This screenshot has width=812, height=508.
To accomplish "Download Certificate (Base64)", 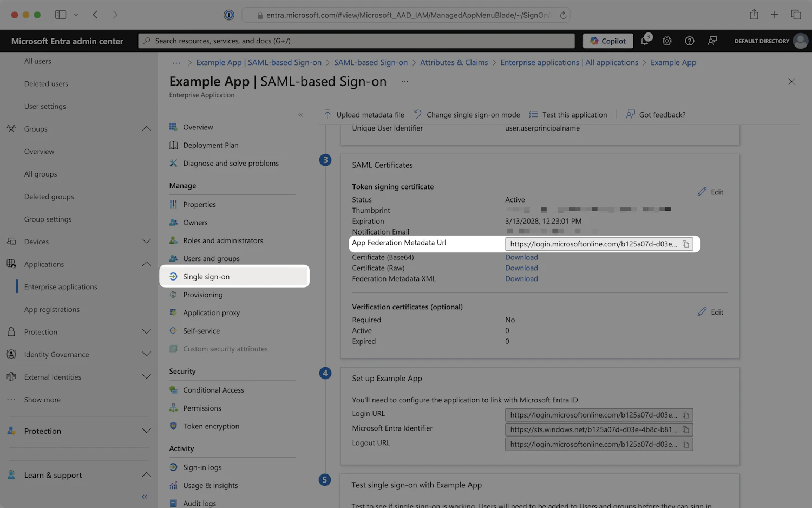I will pyautogui.click(x=521, y=257).
